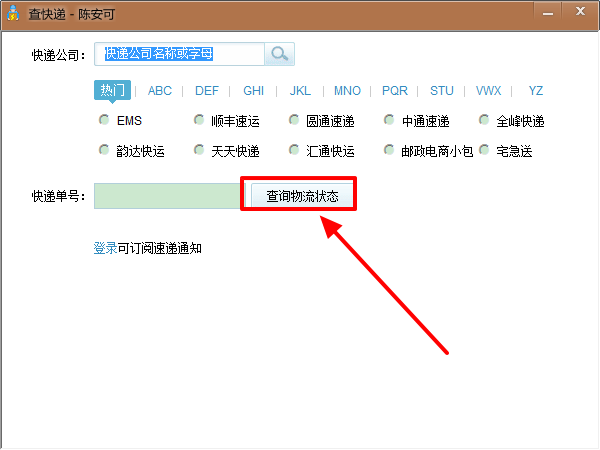600x450 pixels.
Task: Switch to the JKL tab
Action: [x=300, y=91]
